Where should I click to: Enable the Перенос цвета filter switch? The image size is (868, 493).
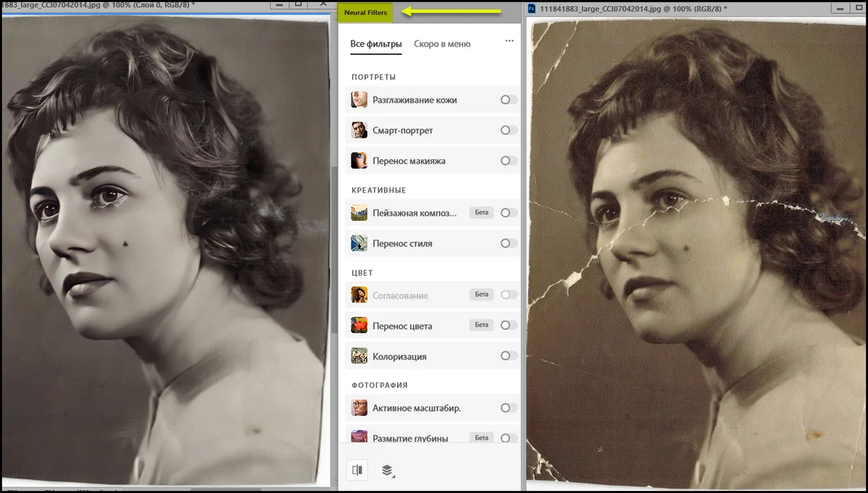[509, 325]
